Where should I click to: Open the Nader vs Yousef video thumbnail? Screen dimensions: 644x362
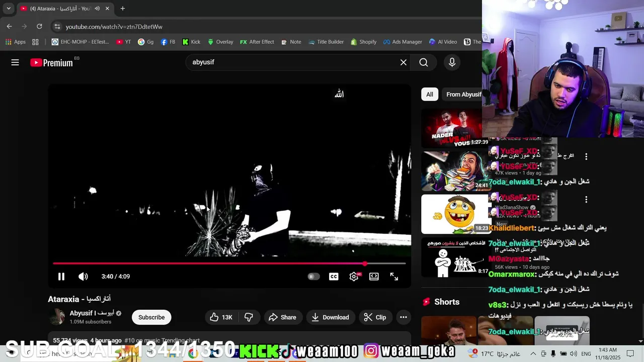tap(451, 128)
